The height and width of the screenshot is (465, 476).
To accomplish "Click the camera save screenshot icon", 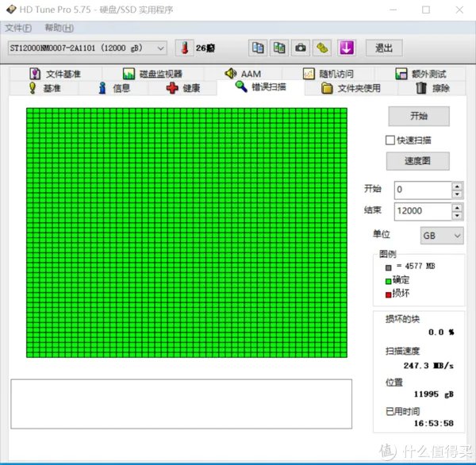I will click(x=301, y=48).
